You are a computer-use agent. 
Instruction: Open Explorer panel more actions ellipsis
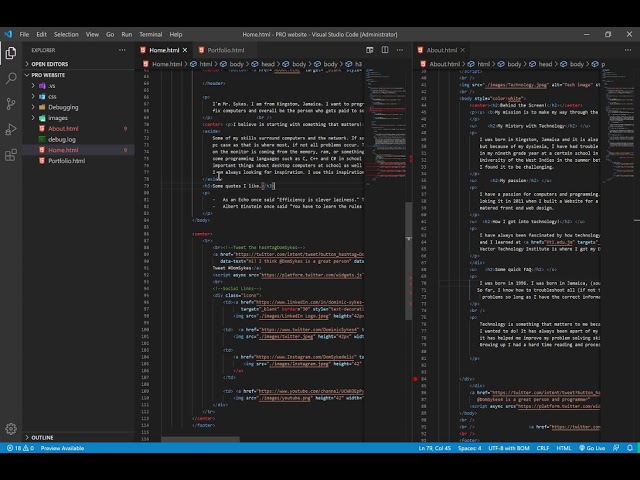point(122,50)
